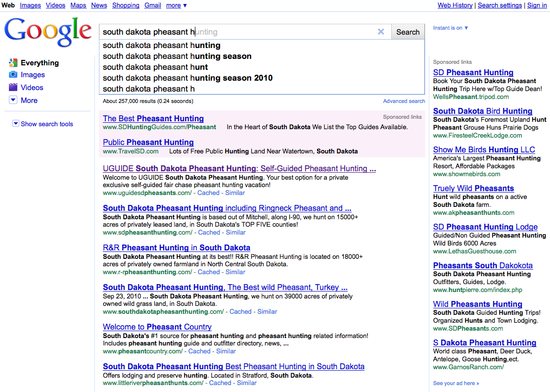The width and height of the screenshot is (550, 392).
Task: Open 'Welcome to Pheasant Country' result
Action: coord(157,327)
